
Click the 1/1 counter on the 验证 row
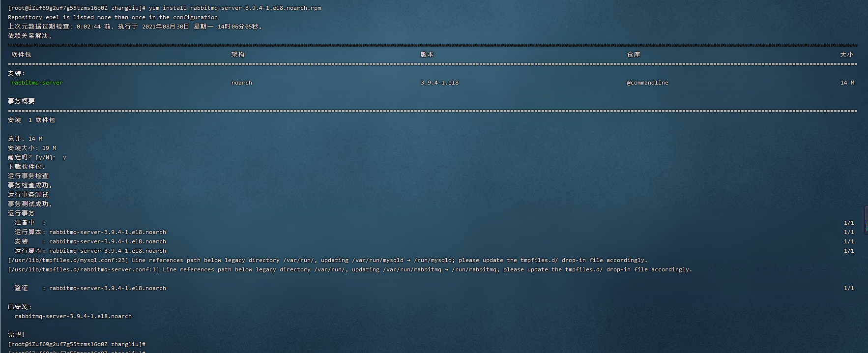[x=849, y=288]
